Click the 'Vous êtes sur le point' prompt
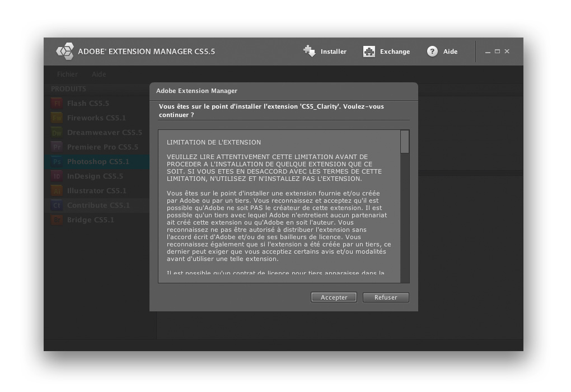 pos(272,110)
